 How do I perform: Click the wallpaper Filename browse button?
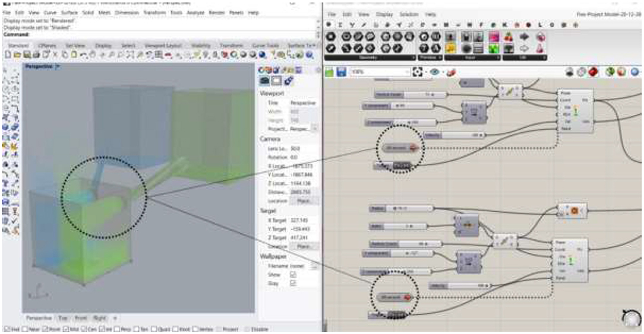pos(314,266)
